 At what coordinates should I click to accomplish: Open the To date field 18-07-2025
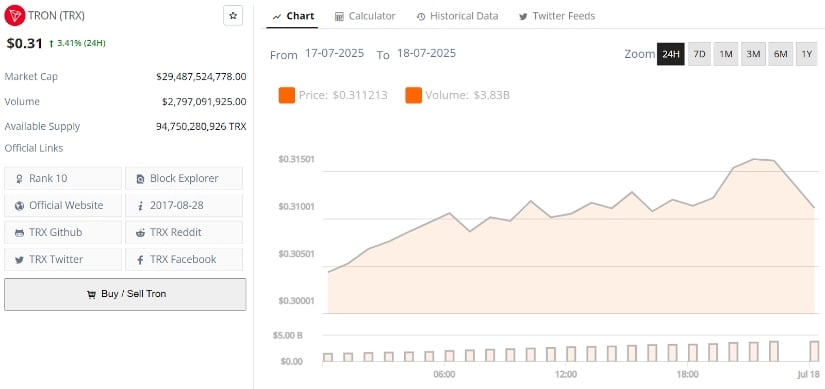tap(427, 54)
